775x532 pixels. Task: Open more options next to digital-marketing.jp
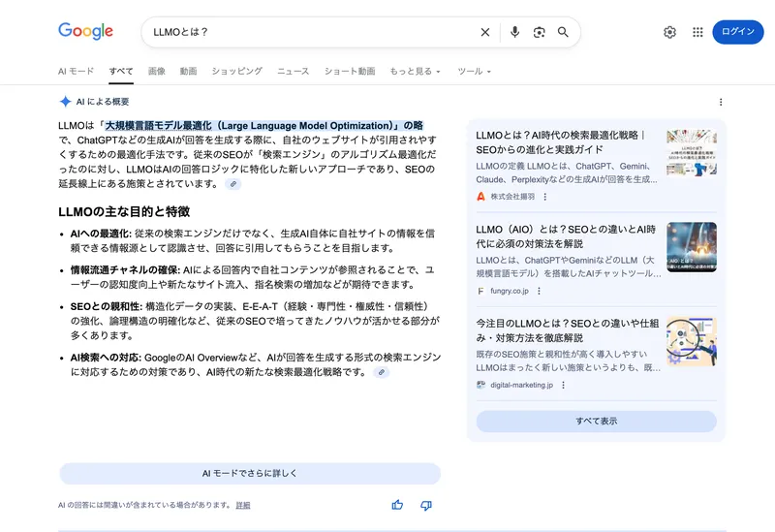pyautogui.click(x=563, y=385)
